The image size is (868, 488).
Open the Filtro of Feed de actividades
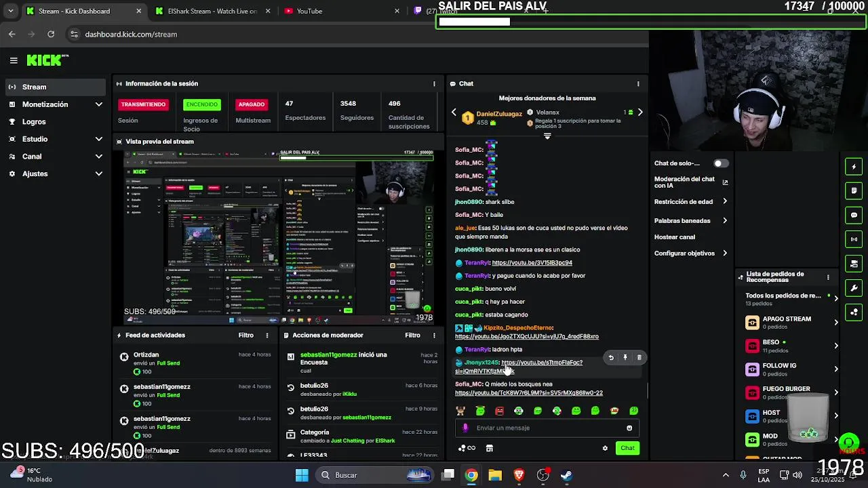pyautogui.click(x=245, y=335)
